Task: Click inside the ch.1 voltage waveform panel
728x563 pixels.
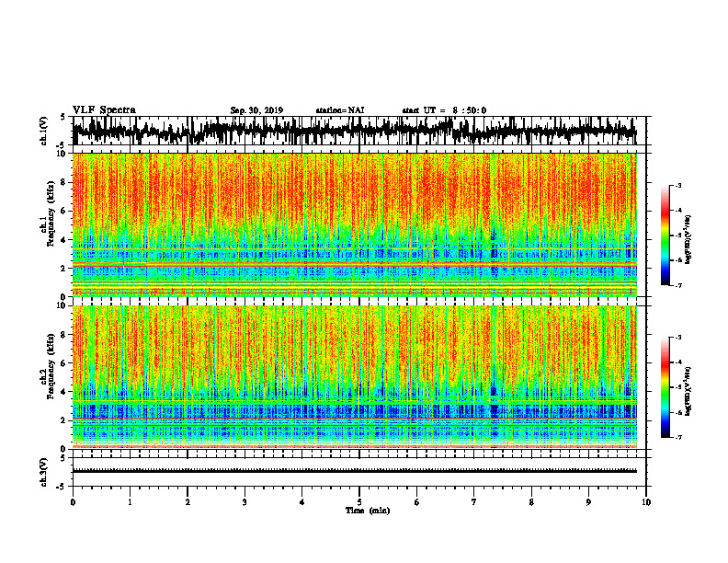Action: [x=359, y=131]
